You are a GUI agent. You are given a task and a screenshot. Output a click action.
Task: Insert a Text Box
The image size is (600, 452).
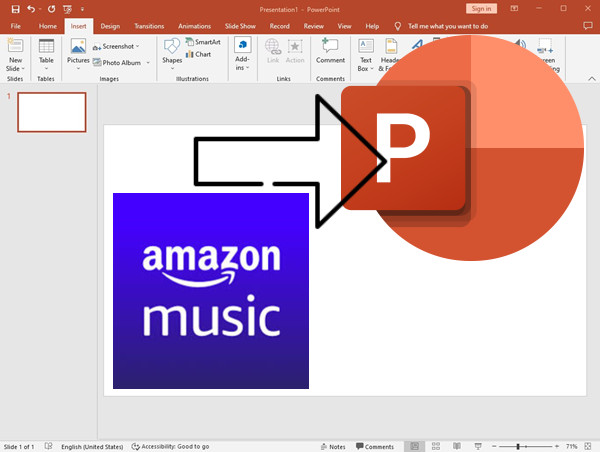point(365,55)
